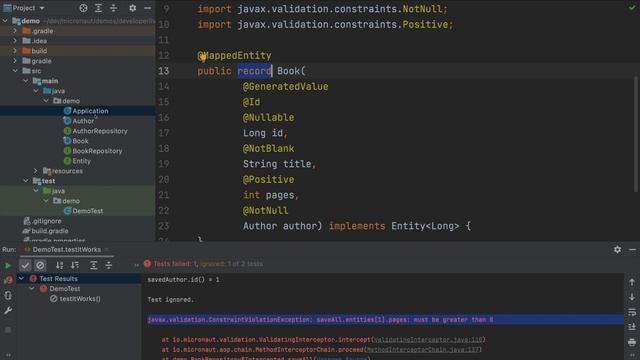
Task: Rerun failed tests in Run panel
Action: [x=8, y=280]
